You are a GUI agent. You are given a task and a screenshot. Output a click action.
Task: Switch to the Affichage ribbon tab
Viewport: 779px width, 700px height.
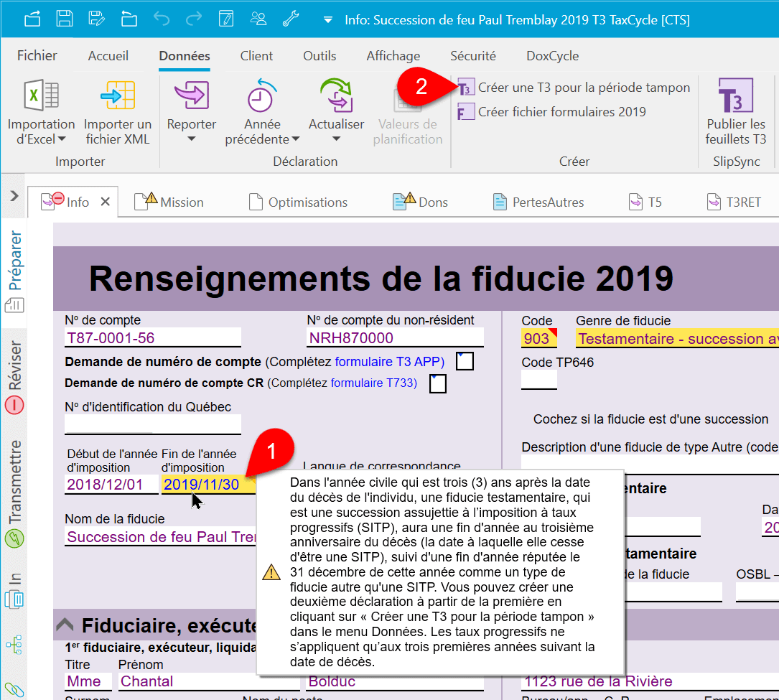pyautogui.click(x=393, y=56)
